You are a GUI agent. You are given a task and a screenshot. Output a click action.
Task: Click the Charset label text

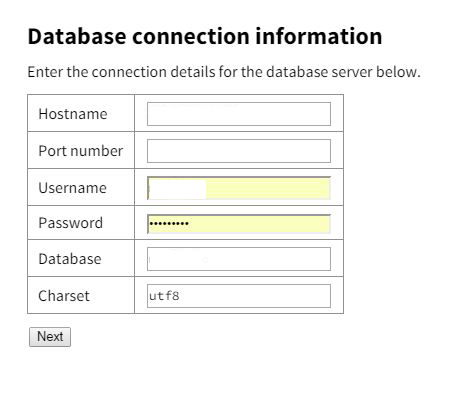[64, 296]
